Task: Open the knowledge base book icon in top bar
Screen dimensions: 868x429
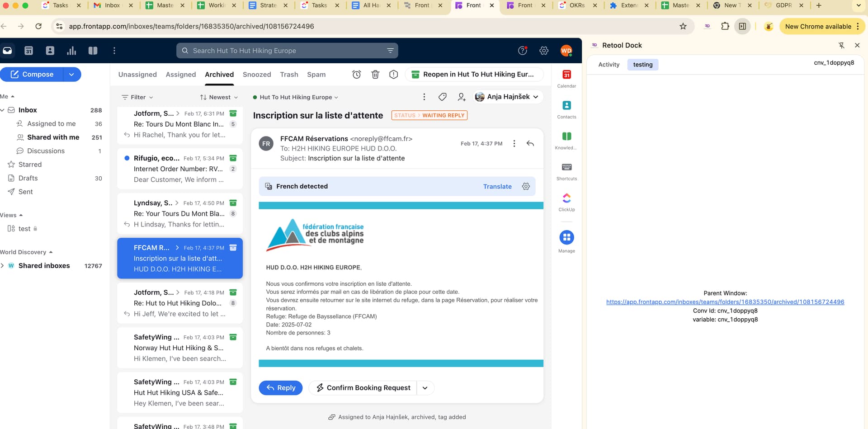Action: tap(93, 51)
